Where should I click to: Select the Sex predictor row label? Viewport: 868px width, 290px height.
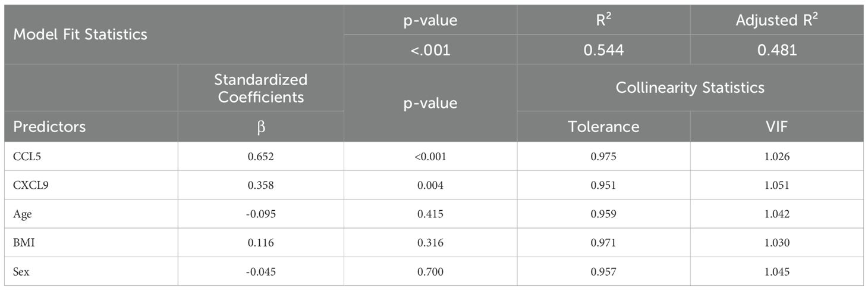click(21, 272)
